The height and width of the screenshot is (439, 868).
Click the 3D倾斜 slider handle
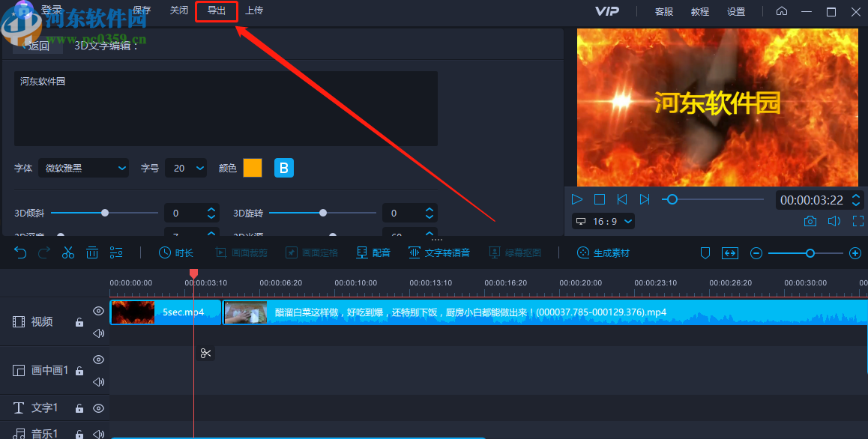[x=105, y=213]
